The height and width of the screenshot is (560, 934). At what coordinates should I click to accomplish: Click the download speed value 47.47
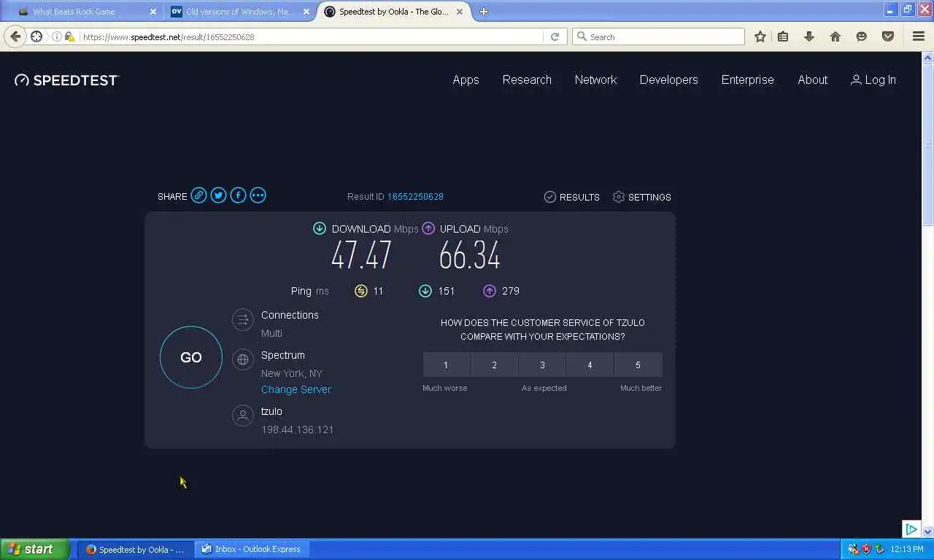coord(361,256)
